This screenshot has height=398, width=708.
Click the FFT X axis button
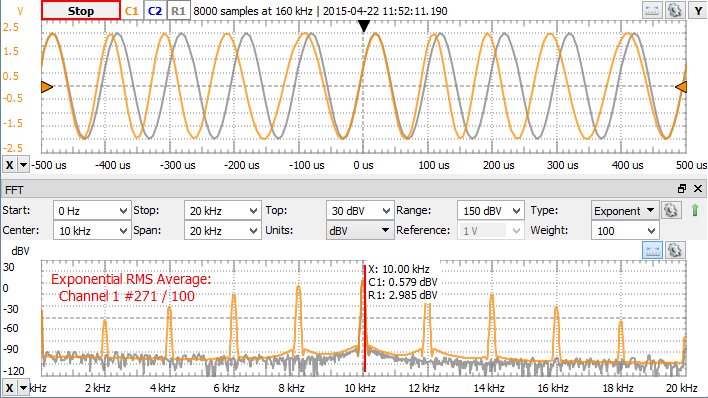coord(9,388)
